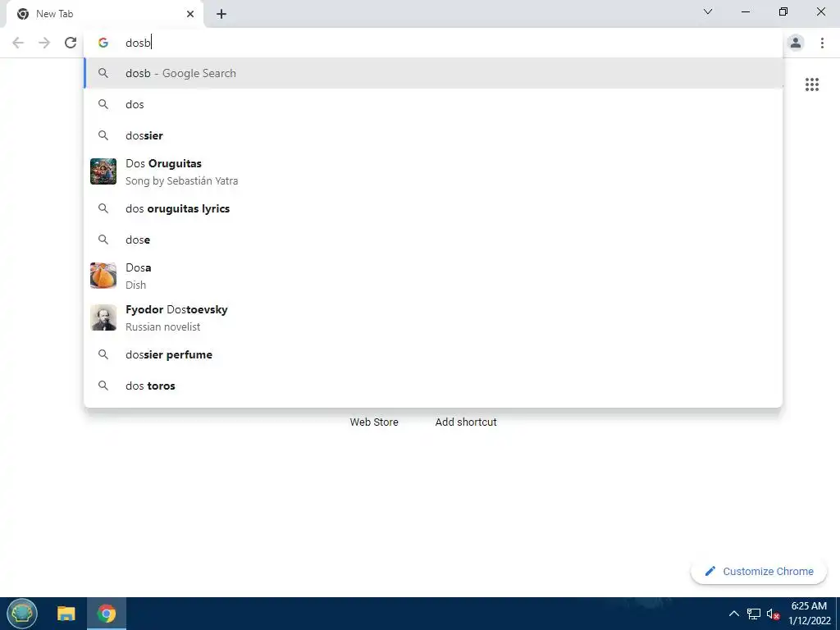Open the Chrome three-dot menu
The width and height of the screenshot is (840, 630).
(x=822, y=43)
